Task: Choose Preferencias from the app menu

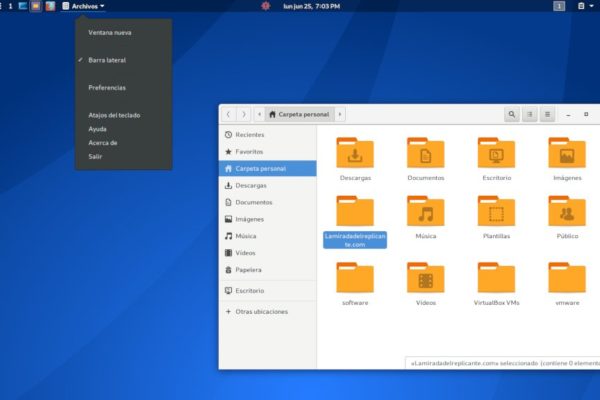Action: [107, 87]
